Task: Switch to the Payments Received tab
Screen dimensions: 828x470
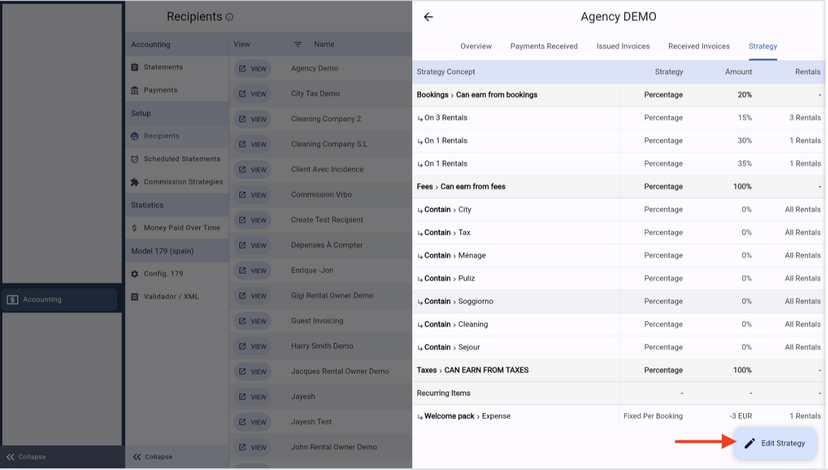Action: point(544,46)
